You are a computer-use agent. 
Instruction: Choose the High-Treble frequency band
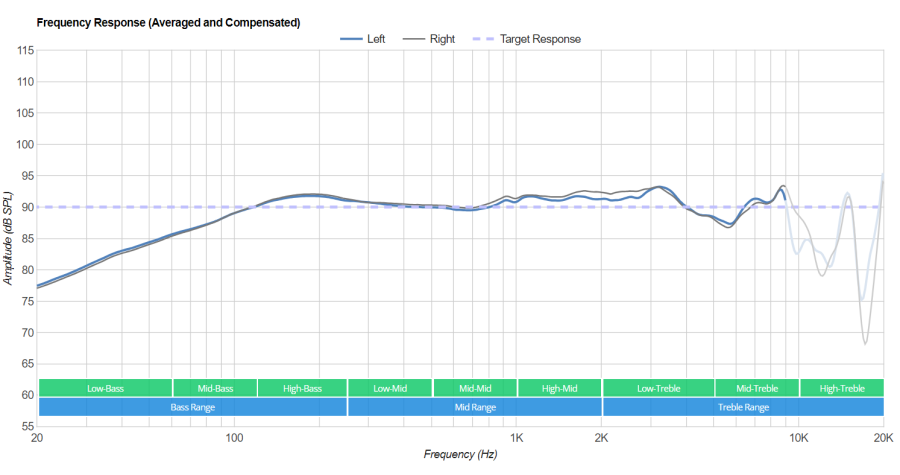[x=841, y=388]
